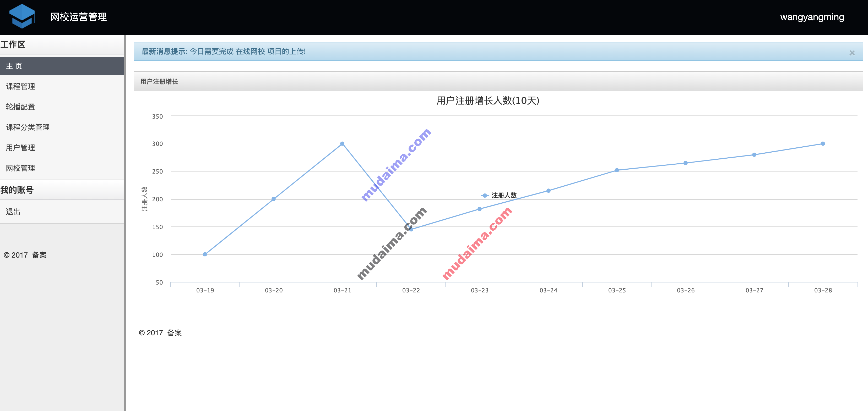
Task: Select 课程分类管理 in sidebar
Action: (62, 127)
